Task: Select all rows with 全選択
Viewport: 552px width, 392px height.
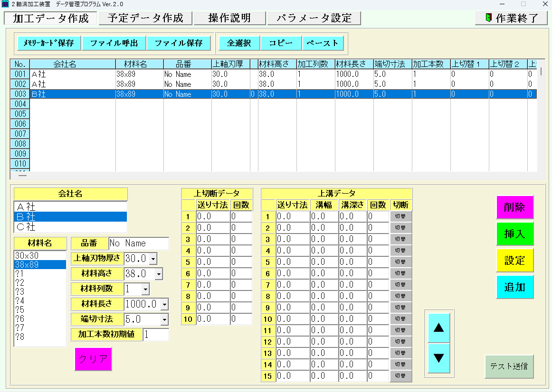Action: 238,43
